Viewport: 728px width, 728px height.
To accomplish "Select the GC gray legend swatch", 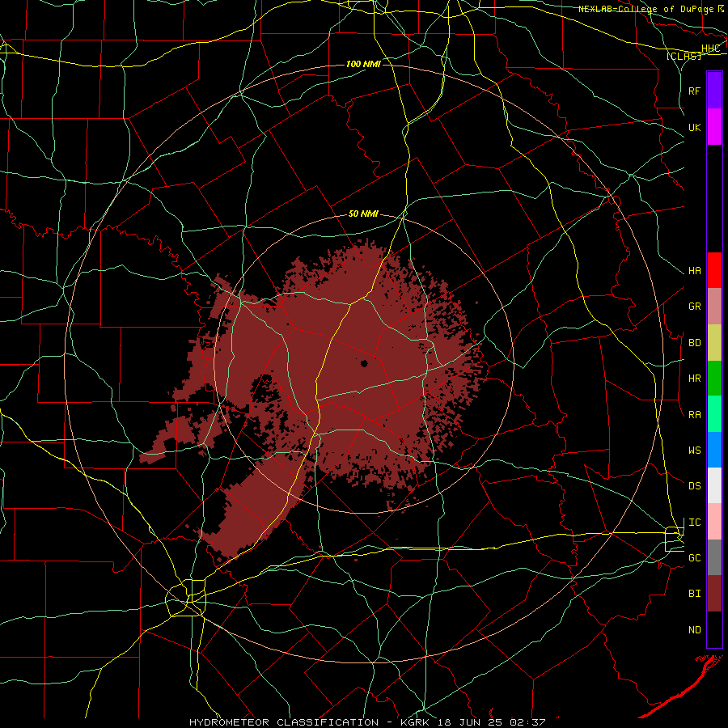I will click(x=714, y=557).
